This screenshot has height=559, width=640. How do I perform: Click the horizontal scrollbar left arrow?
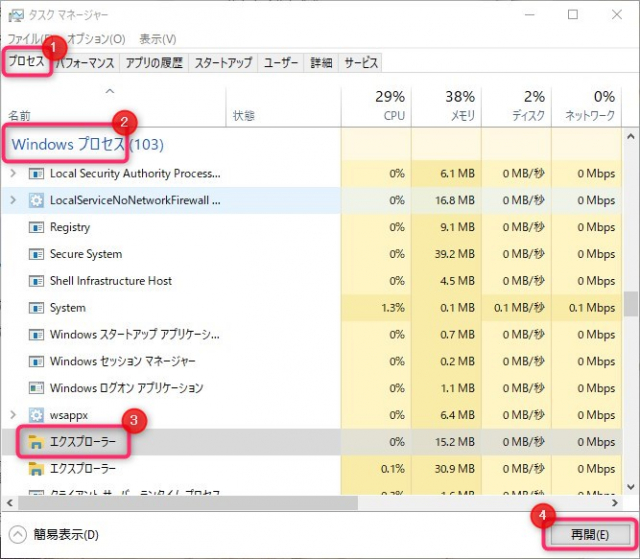(x=10, y=503)
